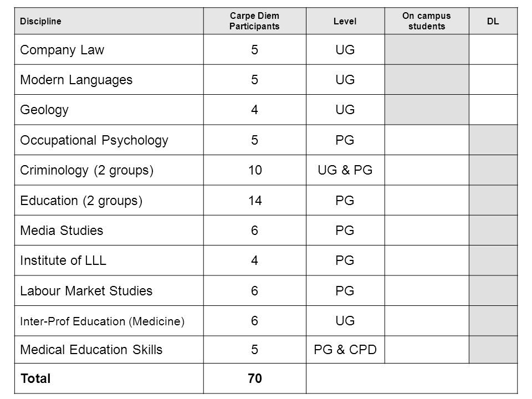Click the UG & PG level cell
Image resolution: width=532 pixels, height=399 pixels.
pos(345,170)
